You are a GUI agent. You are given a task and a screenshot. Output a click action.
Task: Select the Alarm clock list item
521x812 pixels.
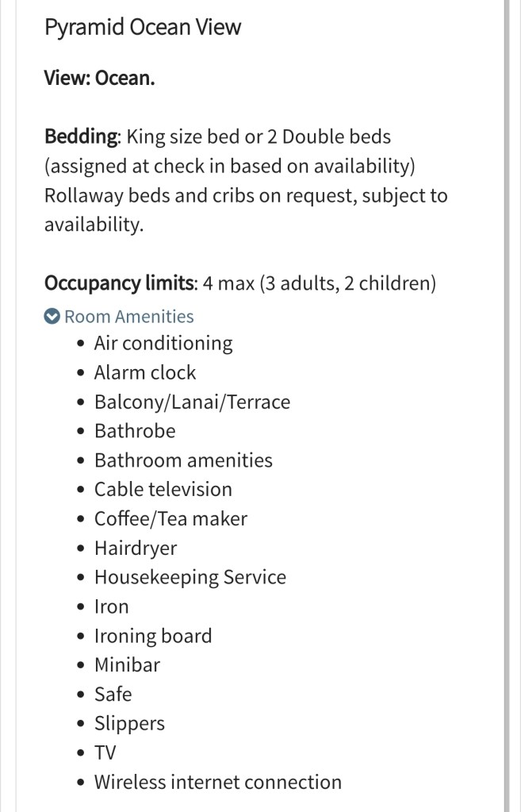(145, 373)
